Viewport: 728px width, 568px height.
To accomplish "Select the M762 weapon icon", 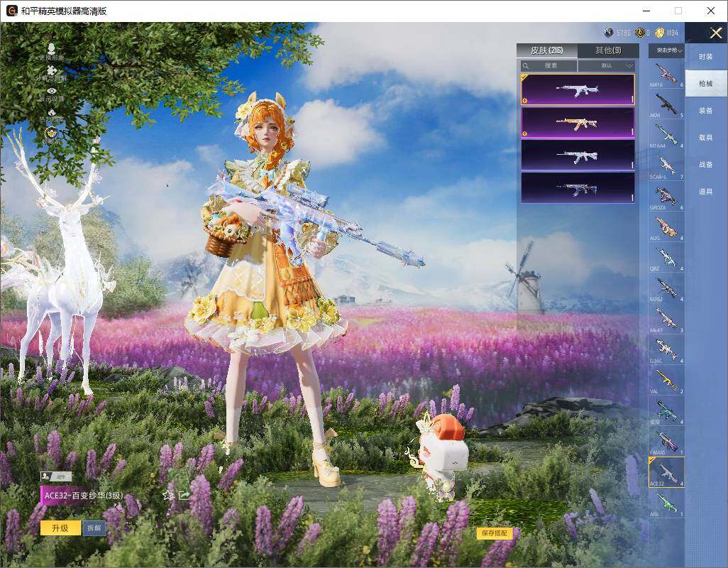I will [x=666, y=288].
